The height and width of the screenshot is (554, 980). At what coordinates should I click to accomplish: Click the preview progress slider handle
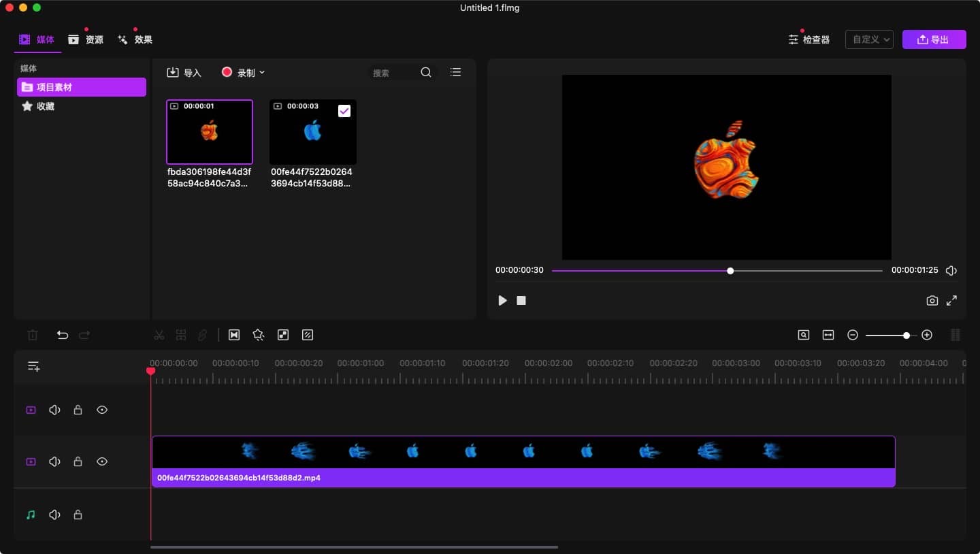[730, 271]
